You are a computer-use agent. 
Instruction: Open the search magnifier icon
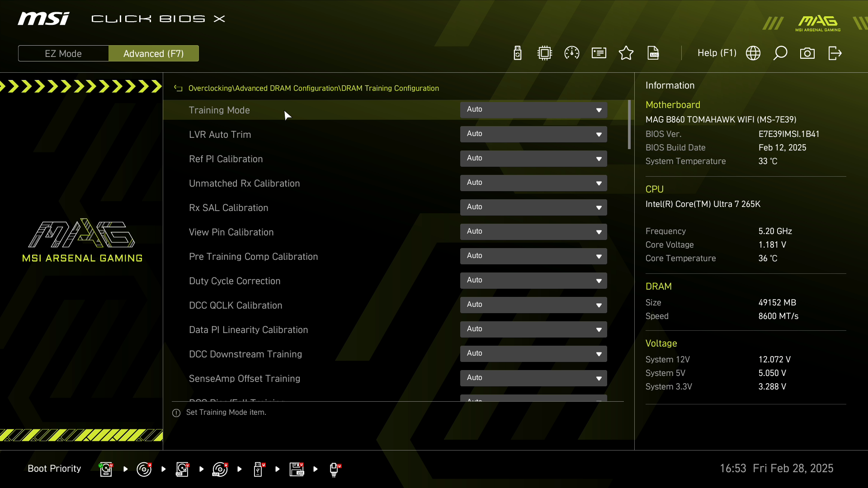(780, 53)
